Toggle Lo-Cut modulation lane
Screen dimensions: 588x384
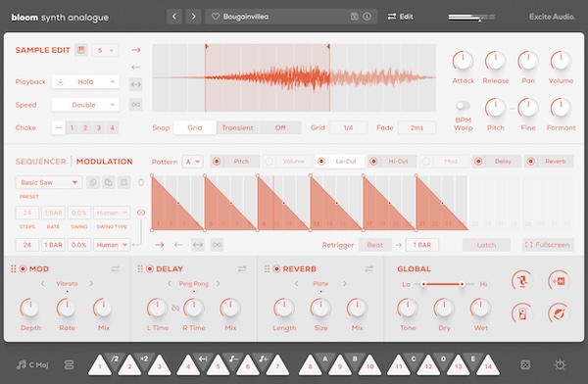pyautogui.click(x=339, y=162)
